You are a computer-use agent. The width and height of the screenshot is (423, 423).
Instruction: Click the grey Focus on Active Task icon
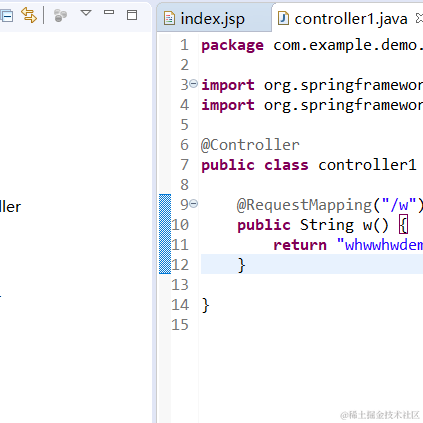(60, 15)
